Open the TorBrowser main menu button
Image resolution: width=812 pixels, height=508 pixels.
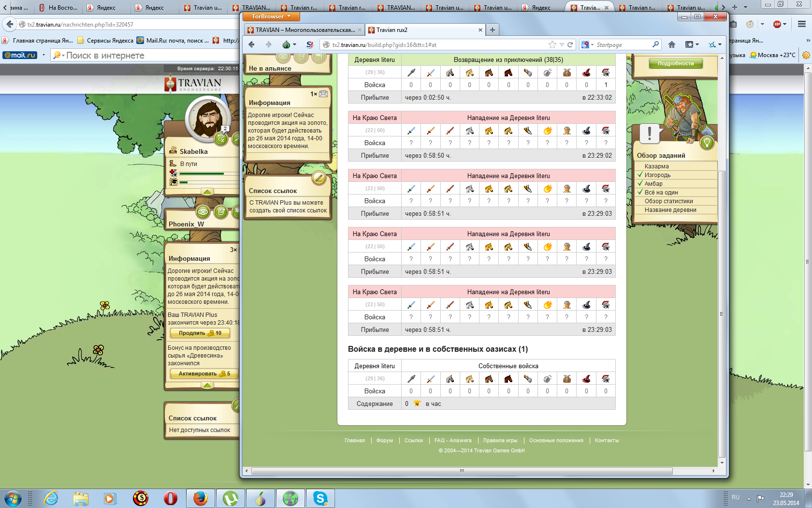tap(715, 45)
